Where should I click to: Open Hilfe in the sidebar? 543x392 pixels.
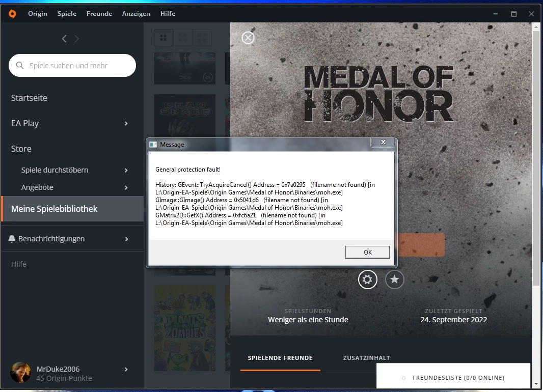[x=19, y=264]
